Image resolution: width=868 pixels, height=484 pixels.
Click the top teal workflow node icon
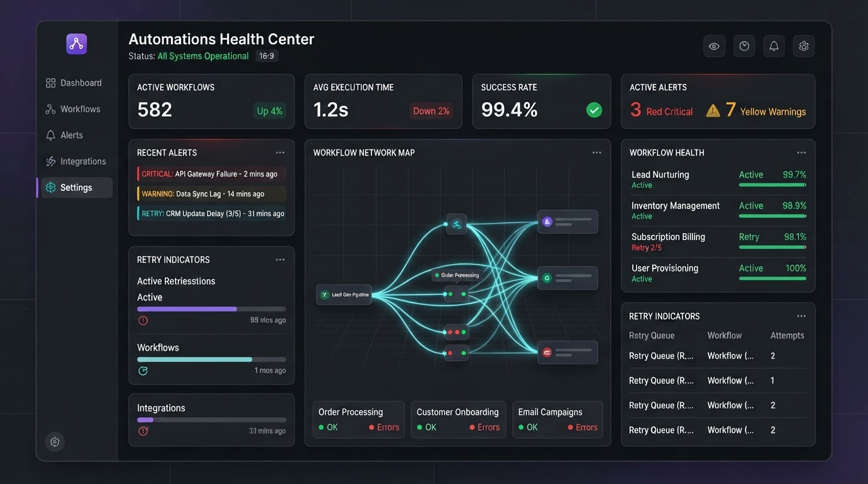point(457,224)
